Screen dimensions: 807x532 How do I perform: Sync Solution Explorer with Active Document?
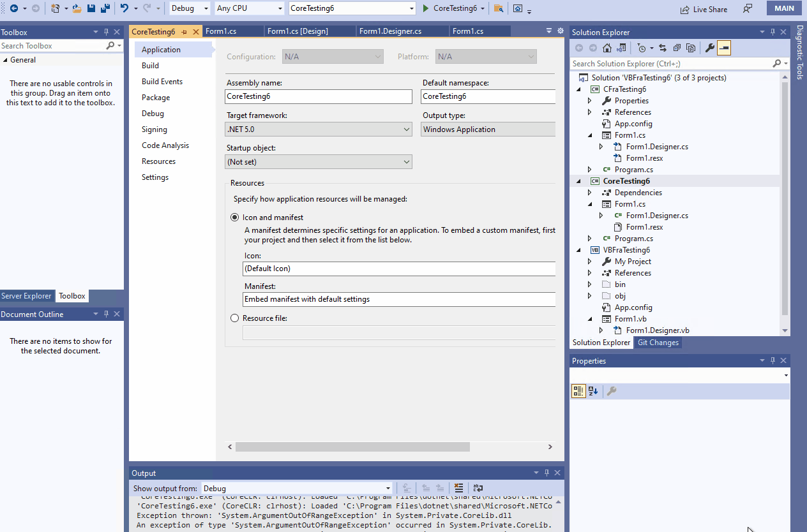coord(663,47)
